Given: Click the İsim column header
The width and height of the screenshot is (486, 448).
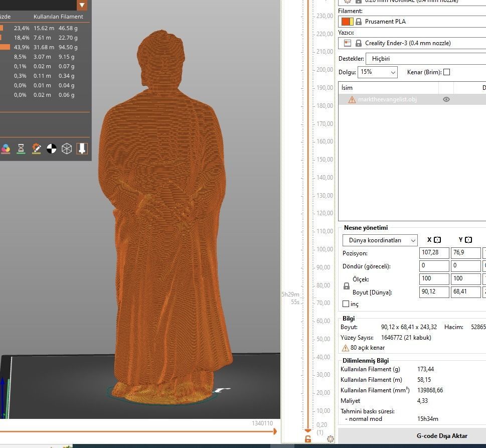Looking at the screenshot, I should [389, 88].
